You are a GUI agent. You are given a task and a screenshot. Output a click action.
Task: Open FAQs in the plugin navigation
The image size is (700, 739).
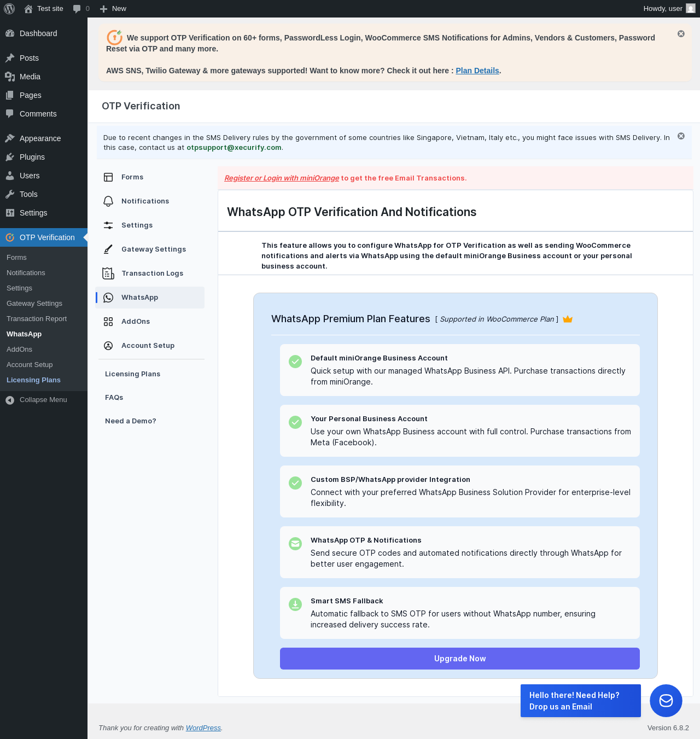pos(114,398)
